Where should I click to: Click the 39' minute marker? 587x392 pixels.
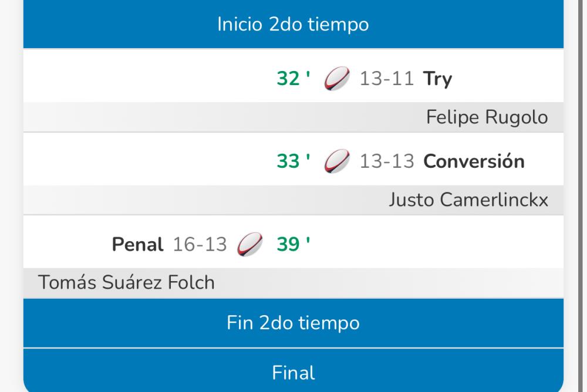point(293,244)
